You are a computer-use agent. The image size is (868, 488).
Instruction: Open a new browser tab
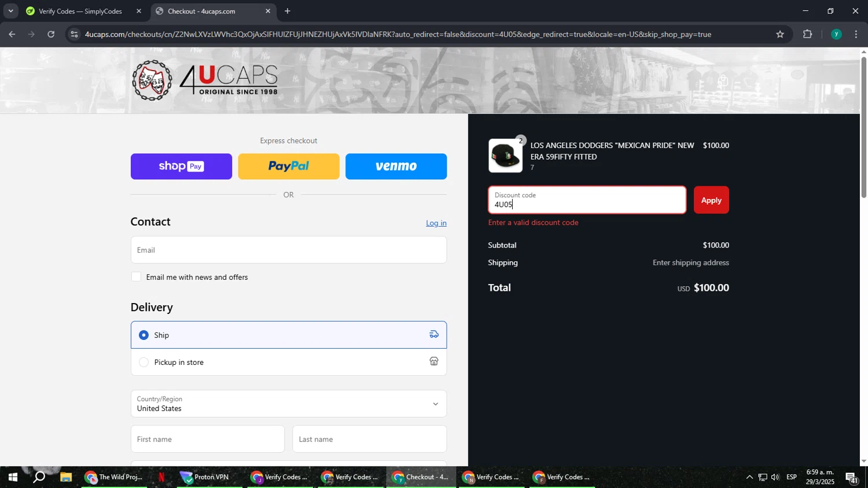288,11
